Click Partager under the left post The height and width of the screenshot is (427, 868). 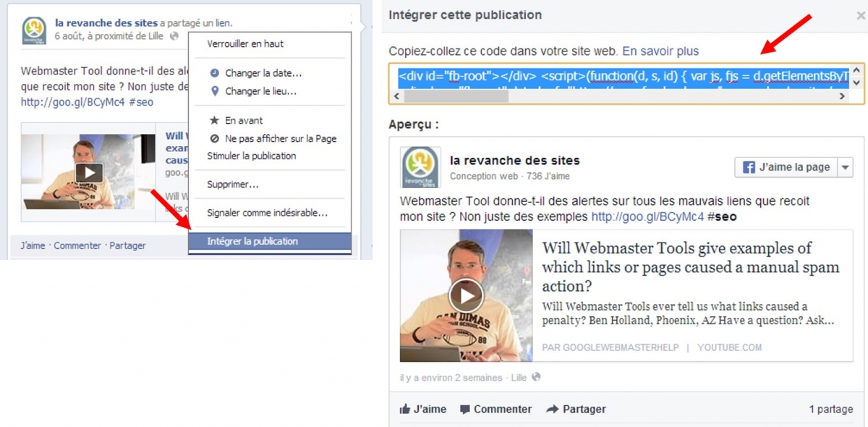(x=128, y=246)
